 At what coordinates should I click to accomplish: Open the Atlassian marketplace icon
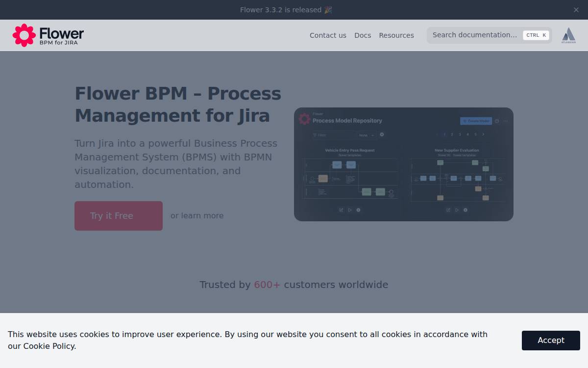click(568, 35)
